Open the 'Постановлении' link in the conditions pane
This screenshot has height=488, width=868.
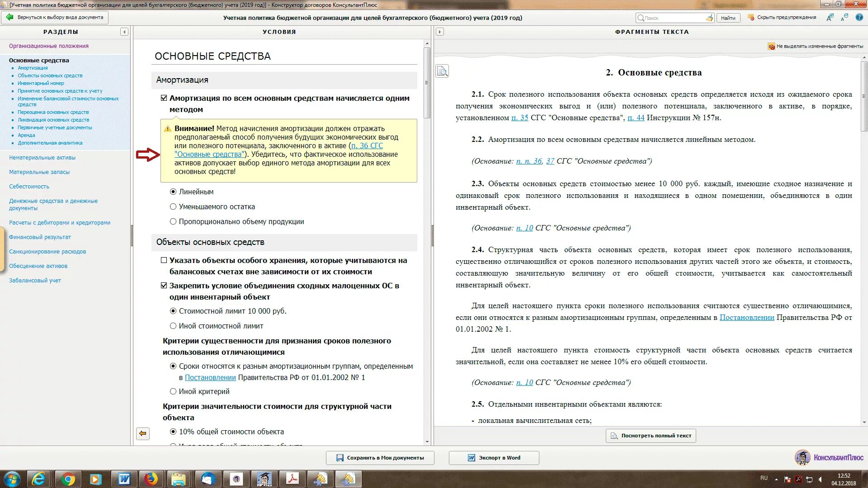tap(210, 377)
